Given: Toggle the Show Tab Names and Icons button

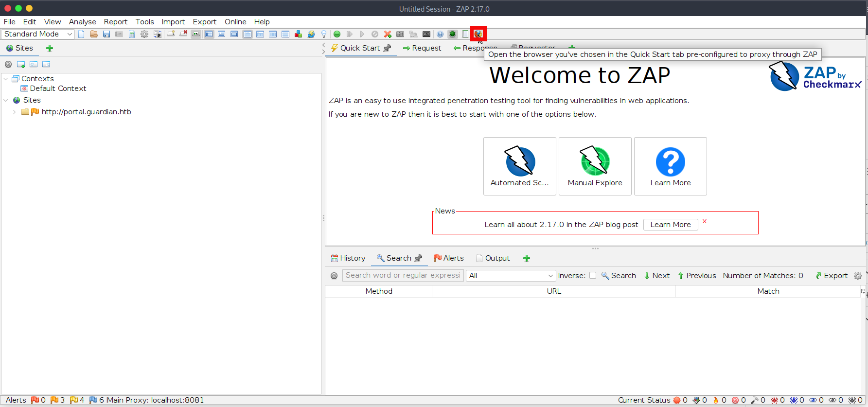Looking at the screenshot, I should (x=196, y=34).
